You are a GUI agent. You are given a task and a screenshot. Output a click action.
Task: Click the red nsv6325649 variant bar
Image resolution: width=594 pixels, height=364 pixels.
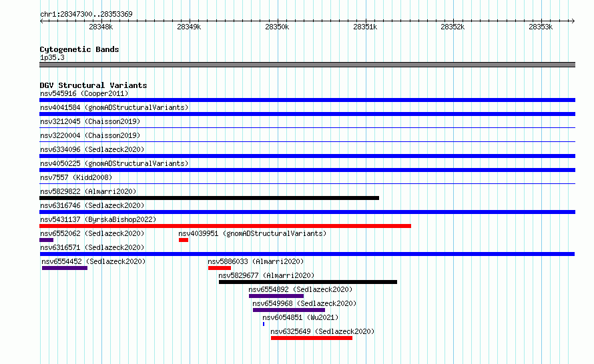pyautogui.click(x=312, y=338)
